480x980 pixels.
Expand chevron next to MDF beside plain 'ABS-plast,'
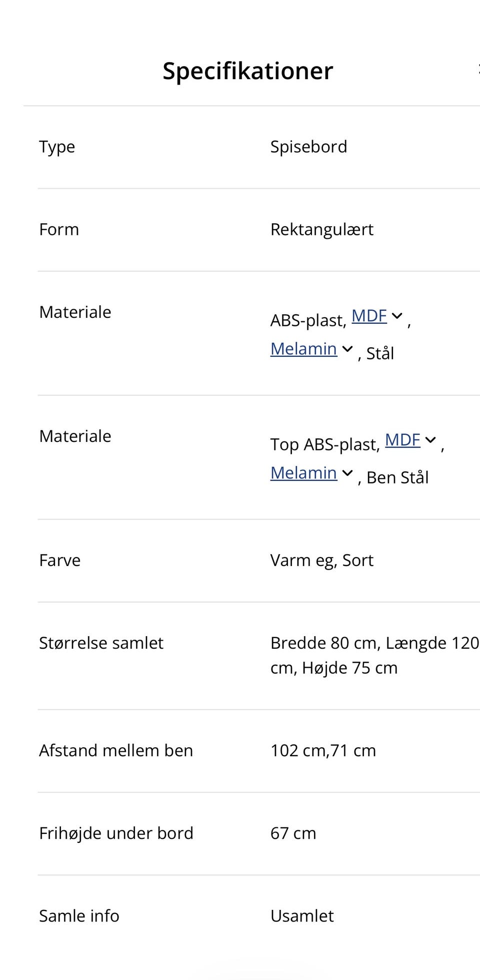click(x=397, y=316)
